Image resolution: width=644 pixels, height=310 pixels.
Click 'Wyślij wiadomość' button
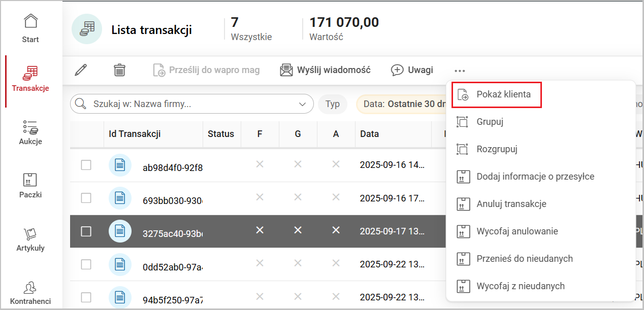(x=326, y=70)
